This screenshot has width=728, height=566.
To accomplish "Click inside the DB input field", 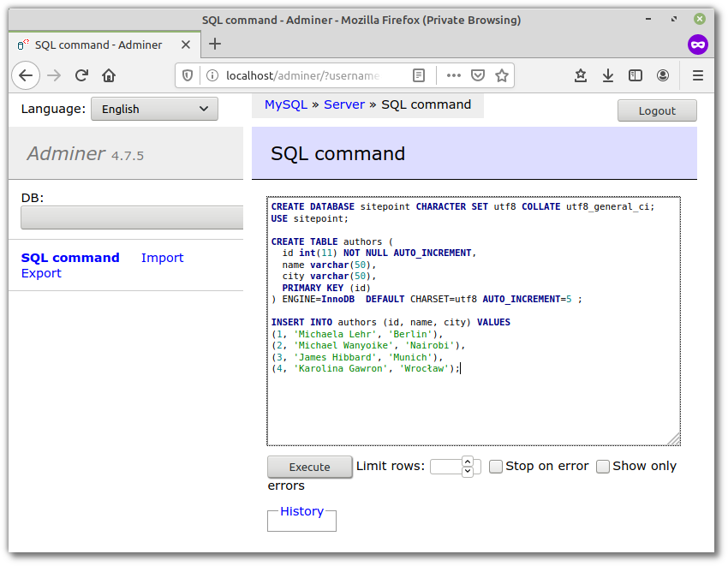I will [x=131, y=217].
